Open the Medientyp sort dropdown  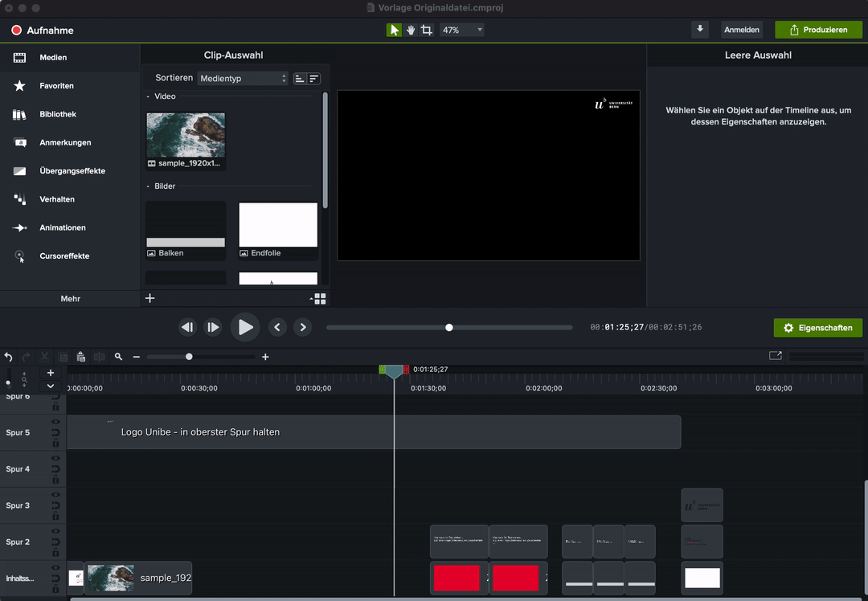243,78
